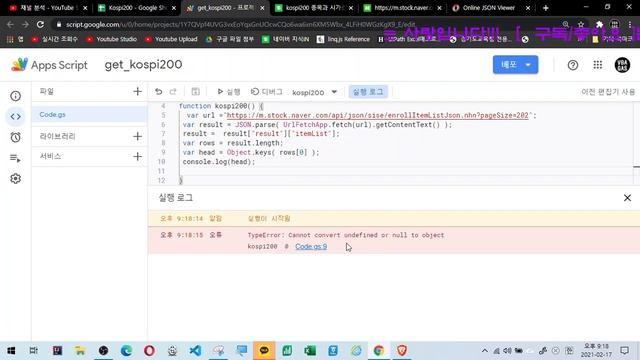Open Microsoft Edge from taskbar
640x360 pixels.
(x=127, y=351)
